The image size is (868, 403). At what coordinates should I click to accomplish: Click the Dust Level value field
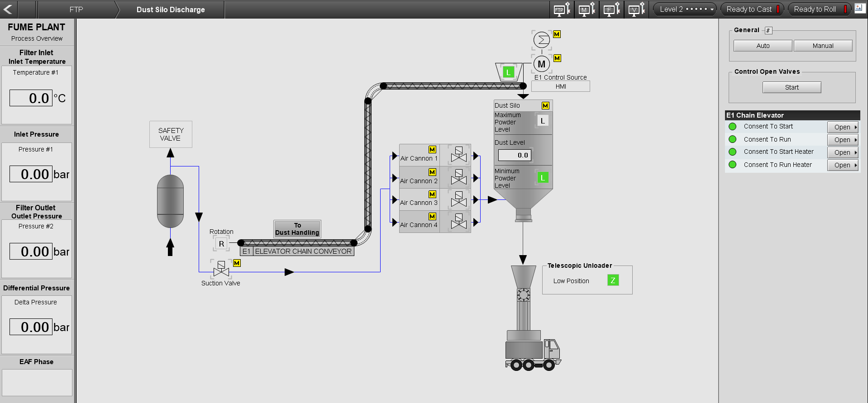515,155
